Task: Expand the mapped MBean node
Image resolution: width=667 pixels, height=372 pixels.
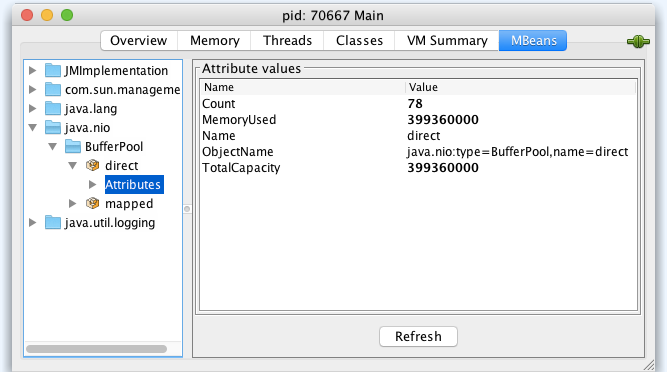Action: [x=73, y=204]
